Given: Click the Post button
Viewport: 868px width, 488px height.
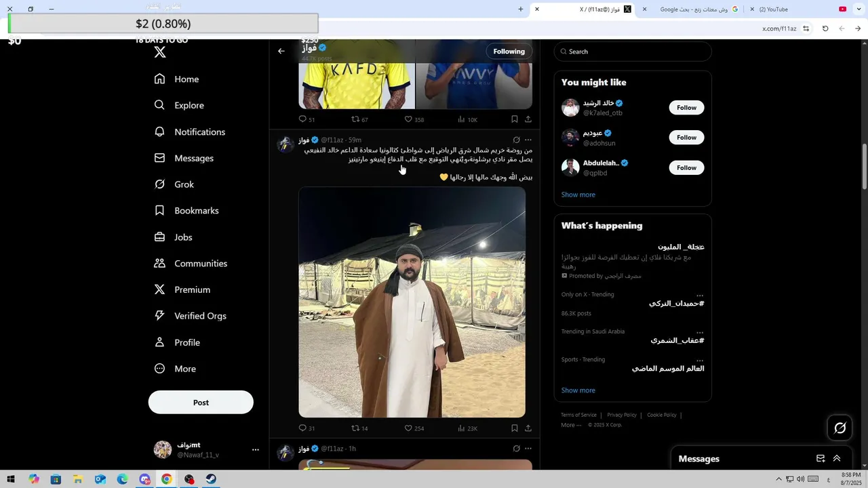Looking at the screenshot, I should tap(201, 402).
